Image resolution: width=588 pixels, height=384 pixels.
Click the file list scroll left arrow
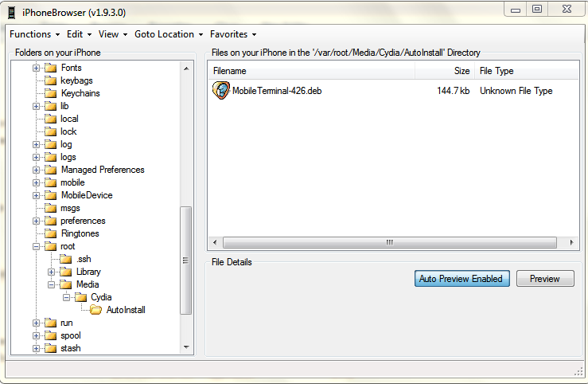pos(215,242)
